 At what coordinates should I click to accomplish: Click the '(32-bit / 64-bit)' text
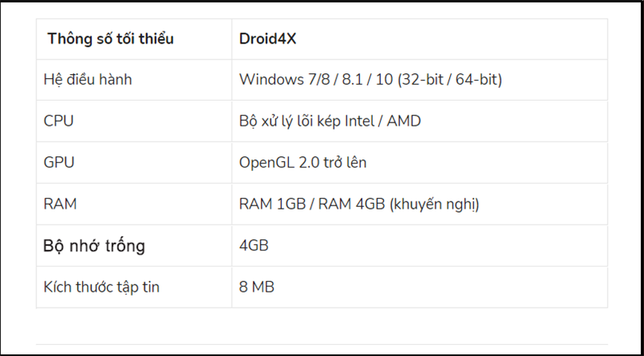click(x=450, y=80)
